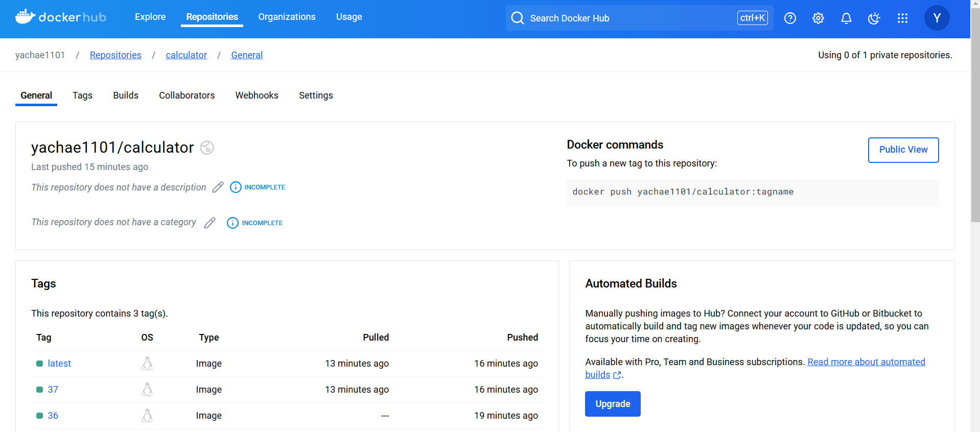Image resolution: width=980 pixels, height=432 pixels.
Task: Open the Explore menu
Action: pos(150,17)
